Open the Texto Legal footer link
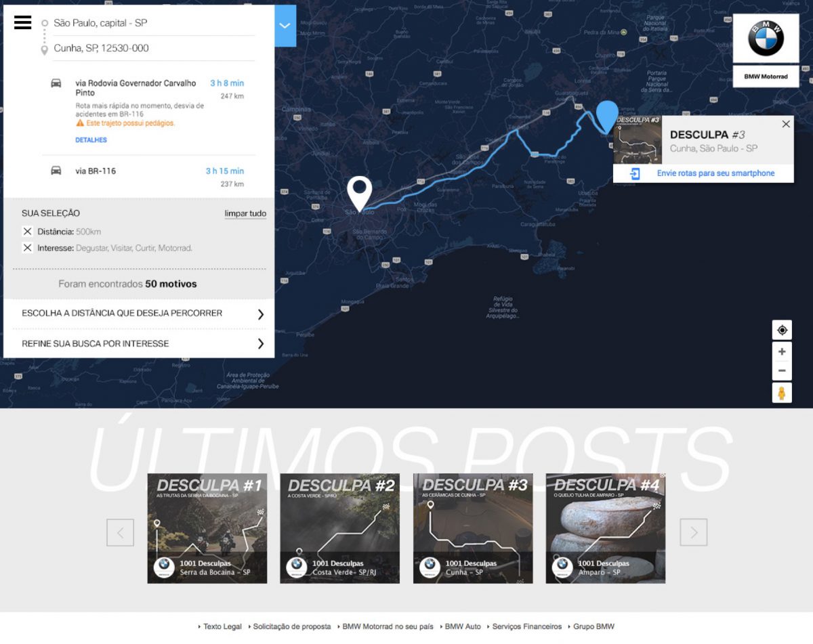 (x=222, y=626)
